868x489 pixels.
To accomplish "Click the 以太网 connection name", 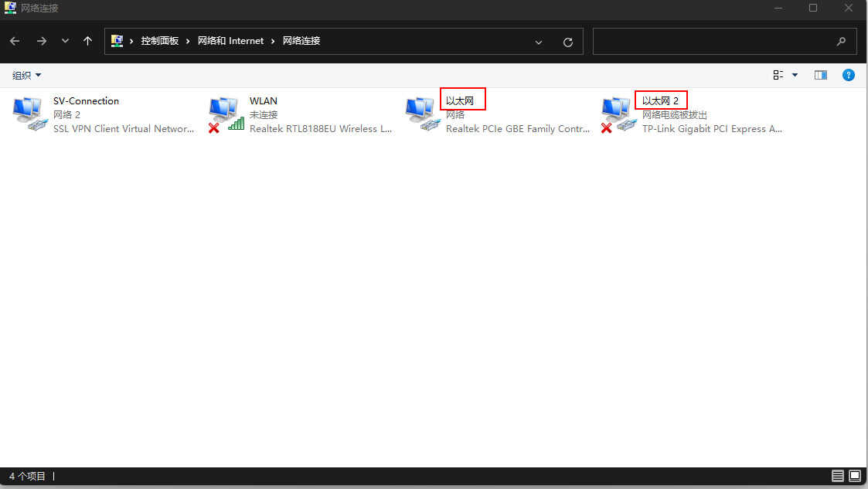I will [x=459, y=100].
